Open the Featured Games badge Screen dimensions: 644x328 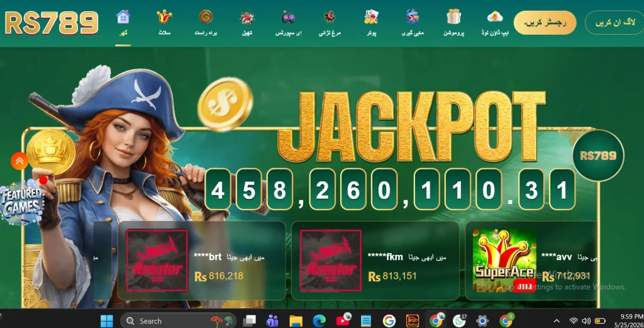(21, 203)
